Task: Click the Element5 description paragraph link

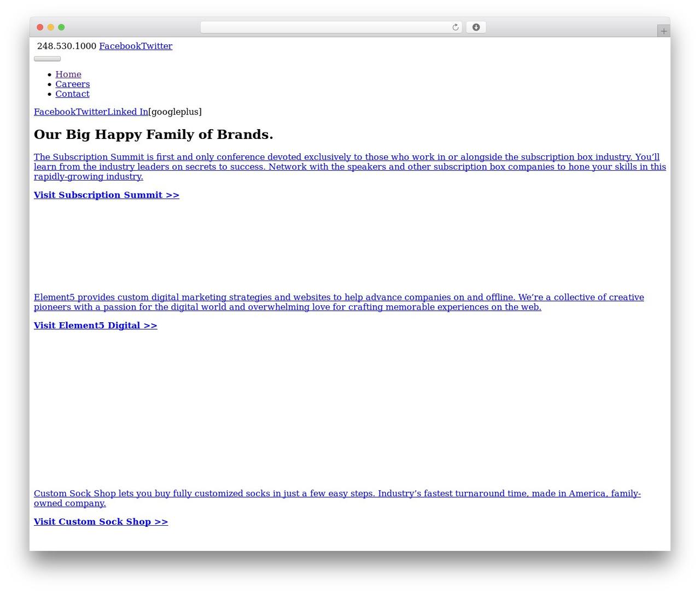Action: coord(339,303)
